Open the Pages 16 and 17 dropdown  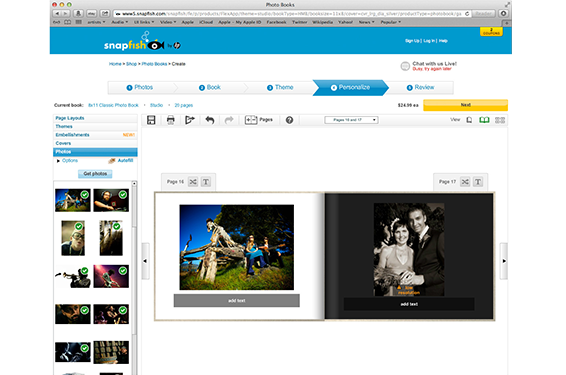[x=351, y=120]
